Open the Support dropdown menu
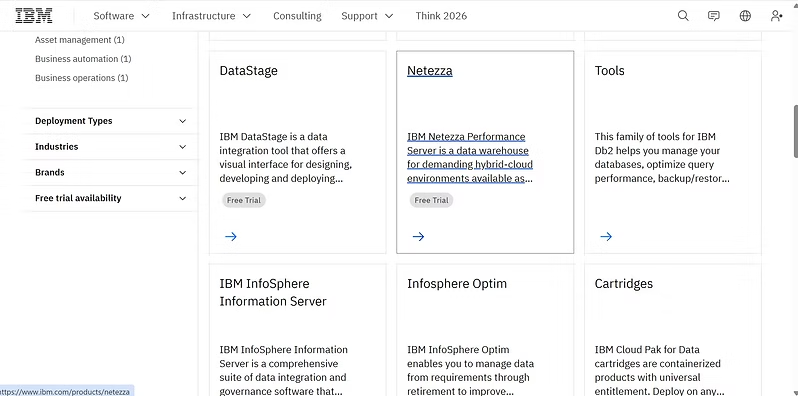798x396 pixels. tap(367, 16)
